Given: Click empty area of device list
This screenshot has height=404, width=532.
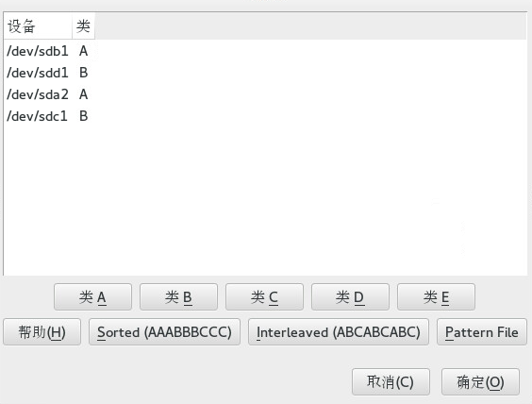Looking at the screenshot, I should (x=265, y=200).
